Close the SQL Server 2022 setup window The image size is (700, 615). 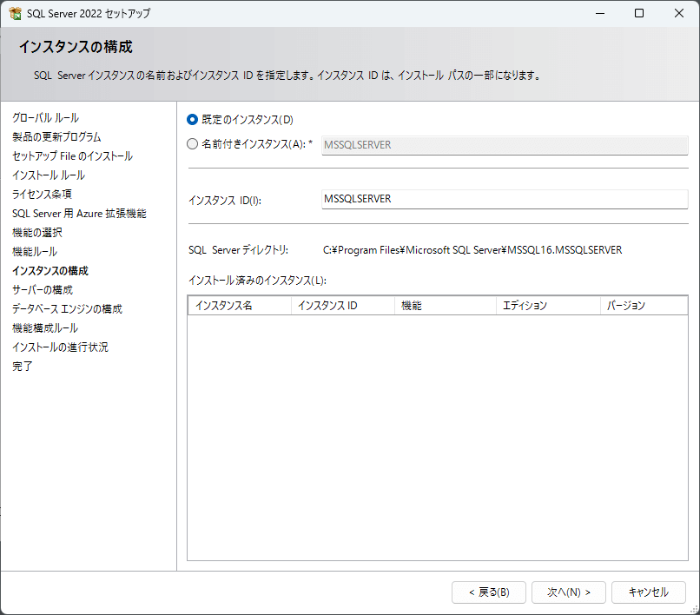pos(679,13)
